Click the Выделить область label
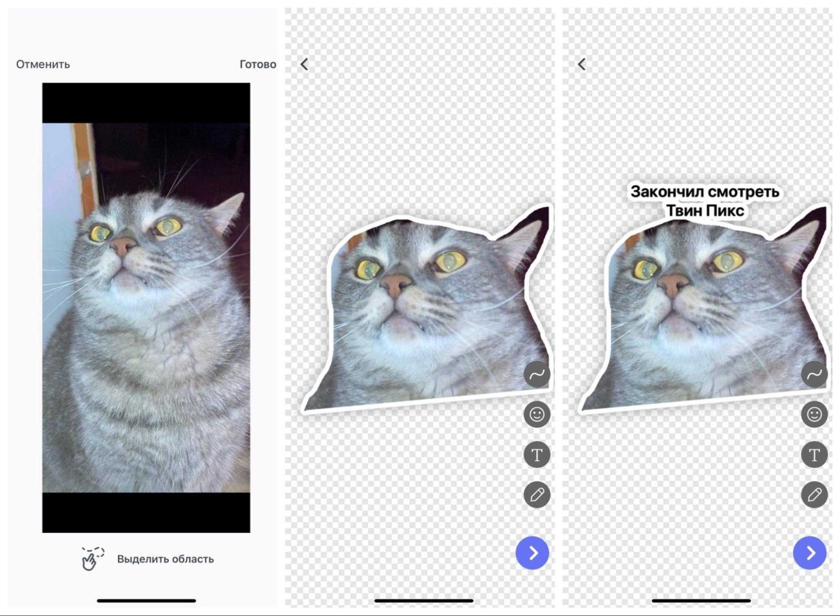Screen dimensions: 840x616 click(x=165, y=559)
